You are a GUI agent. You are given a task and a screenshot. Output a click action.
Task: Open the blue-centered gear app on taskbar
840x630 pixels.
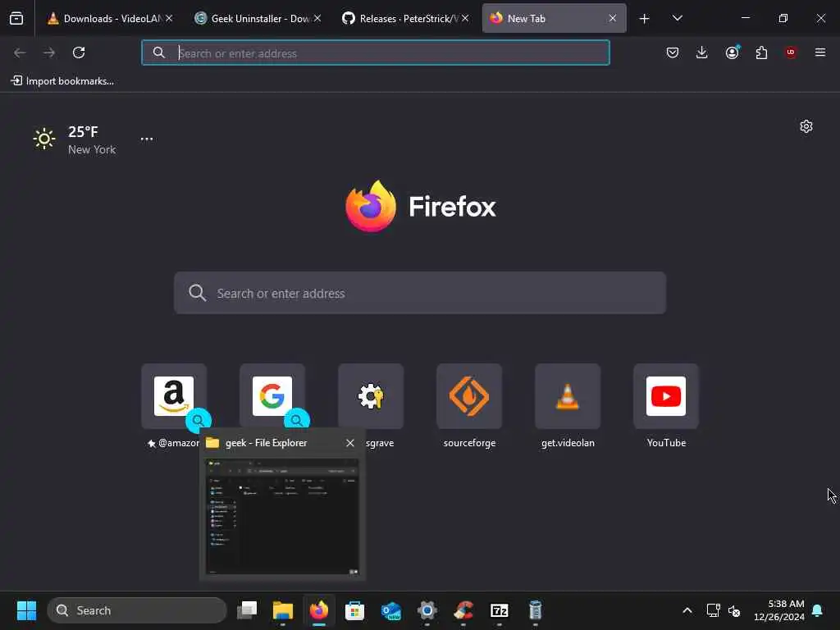coord(427,610)
